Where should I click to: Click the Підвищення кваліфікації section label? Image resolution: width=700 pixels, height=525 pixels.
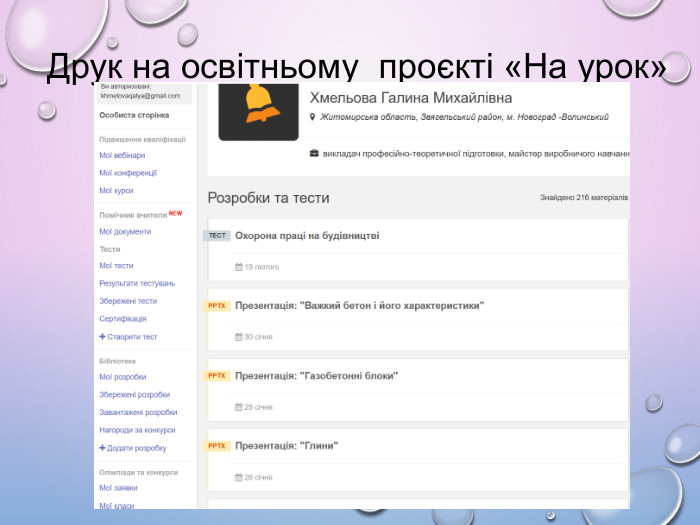pos(142,139)
